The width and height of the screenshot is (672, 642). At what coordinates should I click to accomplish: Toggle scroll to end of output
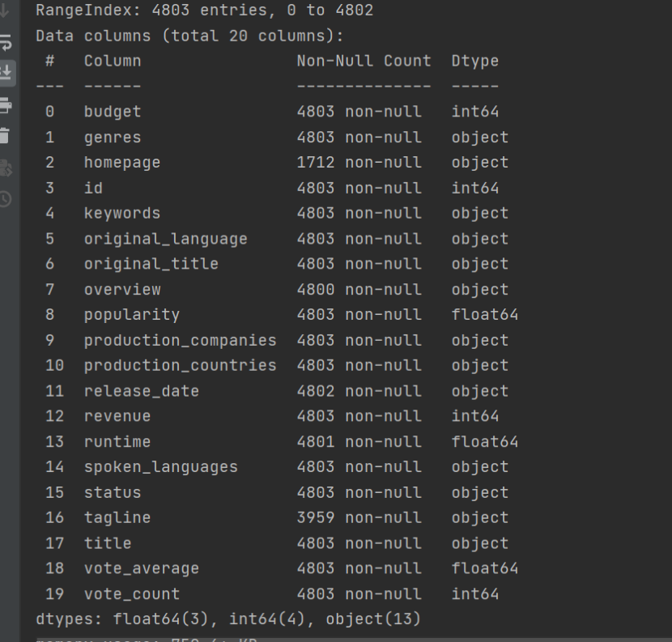coord(6,72)
